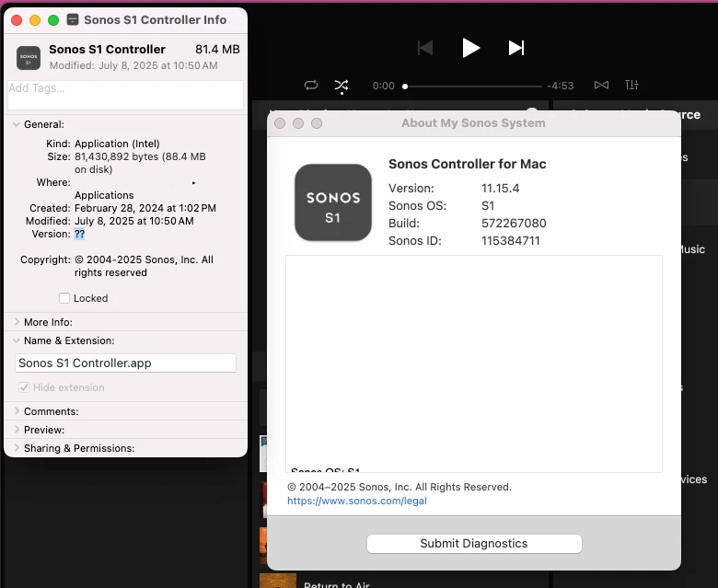Skip to the next track
The image size is (718, 588).
coord(516,48)
